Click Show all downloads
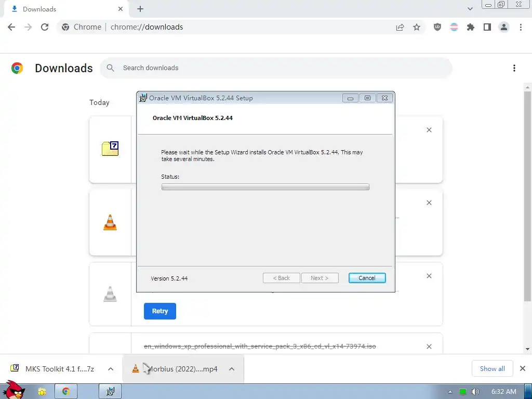Screen dimensions: 532x399 tap(493, 368)
